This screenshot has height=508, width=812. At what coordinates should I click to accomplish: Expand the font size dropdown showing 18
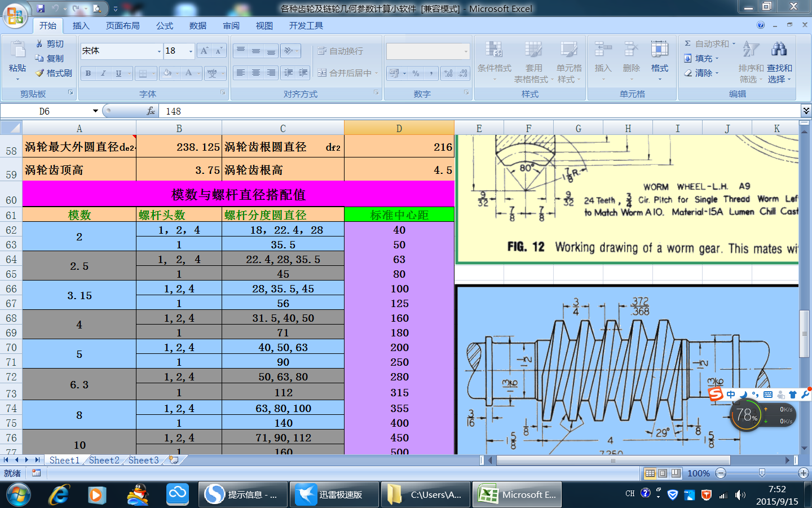point(191,51)
